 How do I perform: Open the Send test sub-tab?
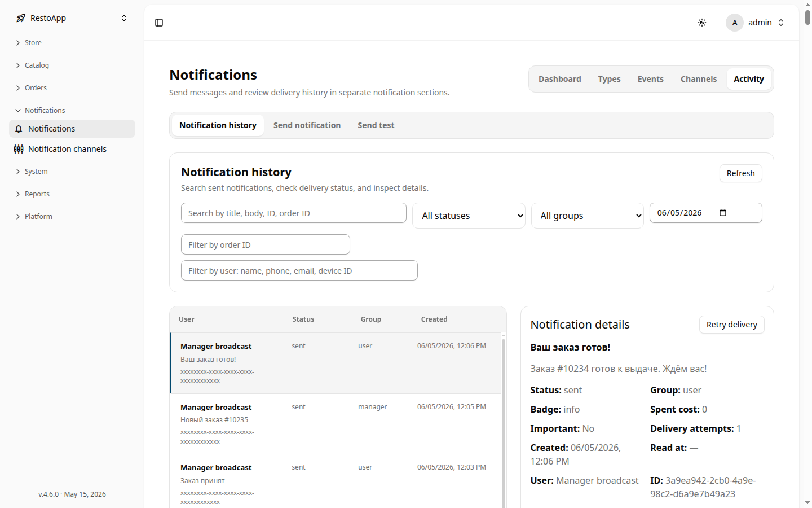[376, 125]
